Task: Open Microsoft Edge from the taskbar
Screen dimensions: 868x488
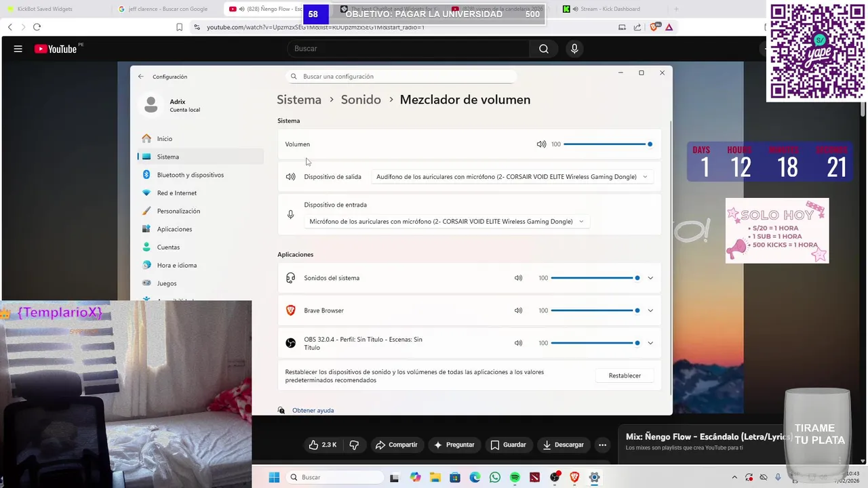Action: (475, 477)
